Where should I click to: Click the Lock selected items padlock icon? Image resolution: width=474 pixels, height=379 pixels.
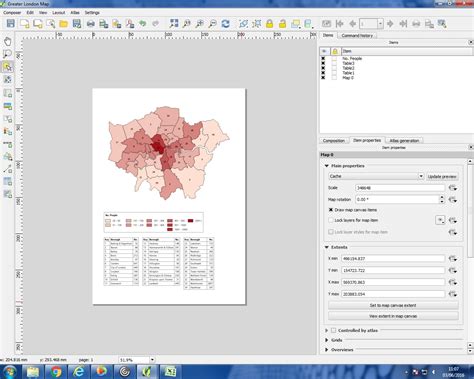[x=269, y=24]
